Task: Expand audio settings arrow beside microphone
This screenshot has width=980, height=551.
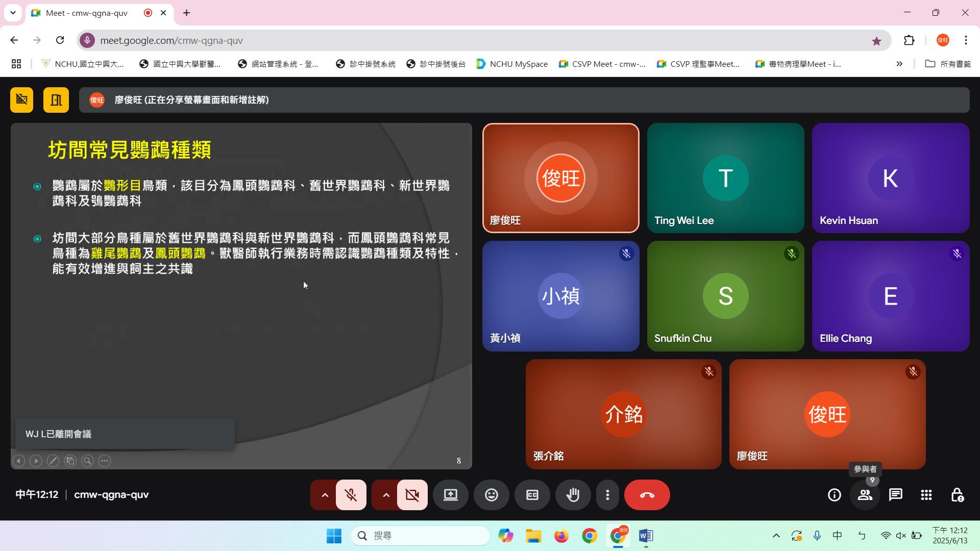Action: click(324, 495)
